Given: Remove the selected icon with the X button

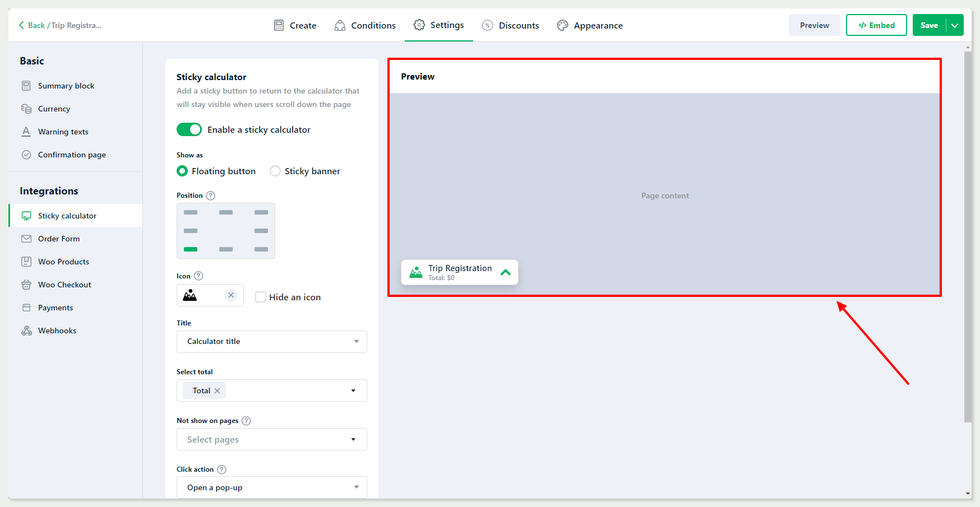Looking at the screenshot, I should (x=231, y=295).
